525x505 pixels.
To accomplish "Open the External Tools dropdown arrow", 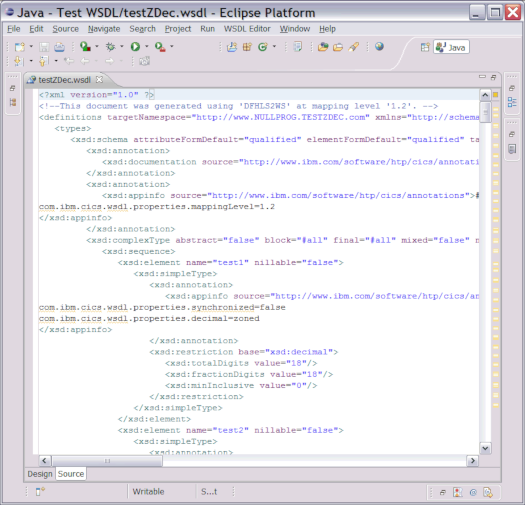I will tap(172, 47).
